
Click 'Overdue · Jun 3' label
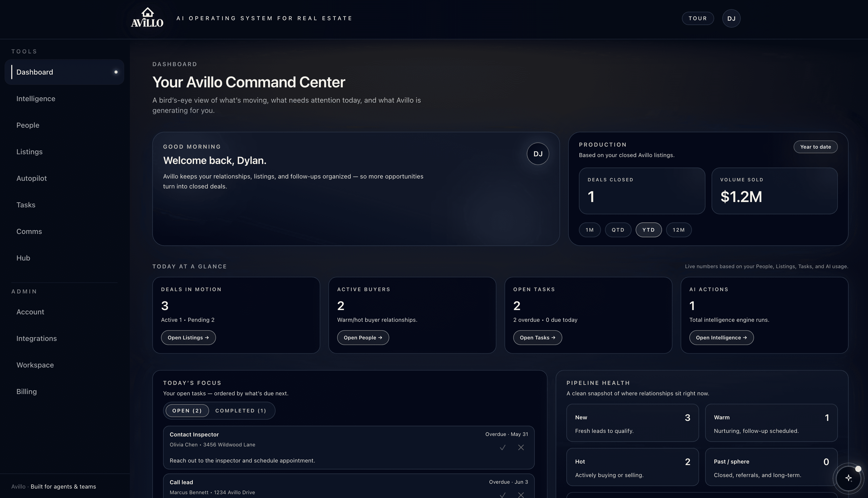click(x=508, y=482)
